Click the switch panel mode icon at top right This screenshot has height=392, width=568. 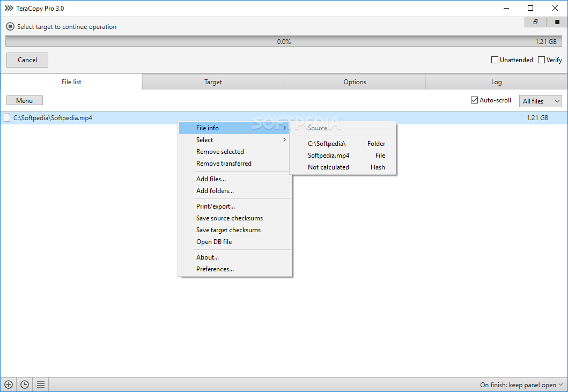point(535,22)
